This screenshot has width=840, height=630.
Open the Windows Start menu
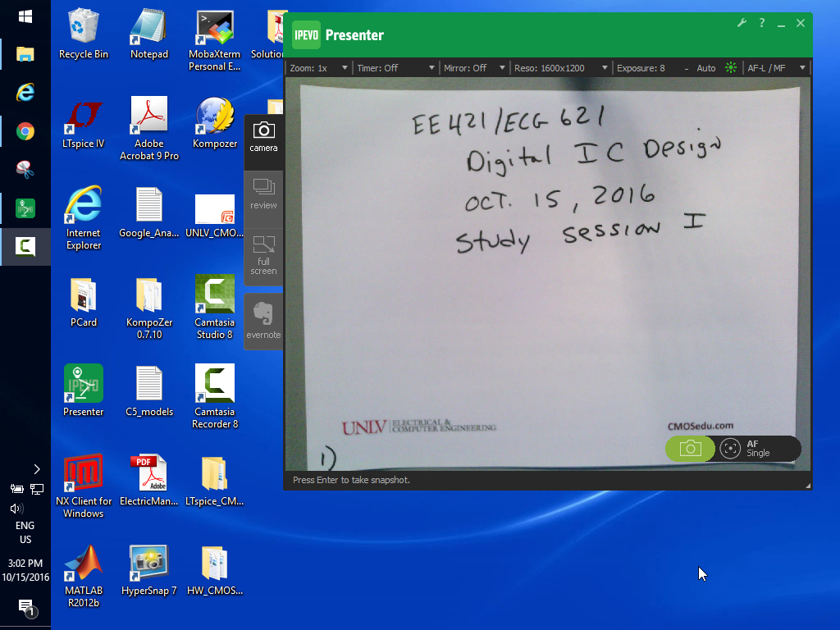pos(25,17)
